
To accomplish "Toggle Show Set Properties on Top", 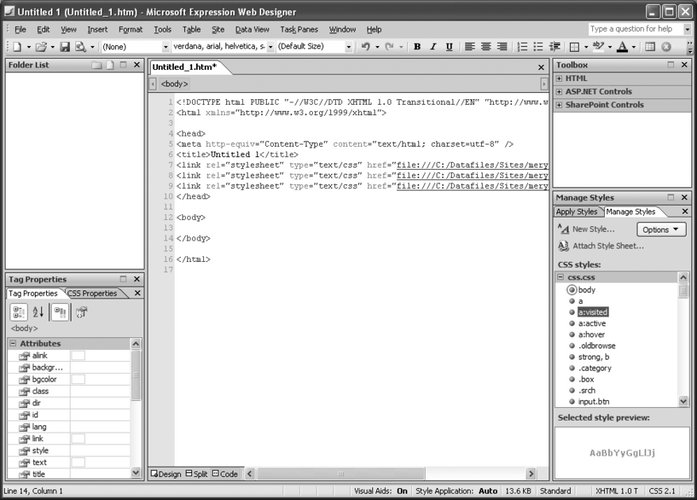I will pyautogui.click(x=59, y=312).
